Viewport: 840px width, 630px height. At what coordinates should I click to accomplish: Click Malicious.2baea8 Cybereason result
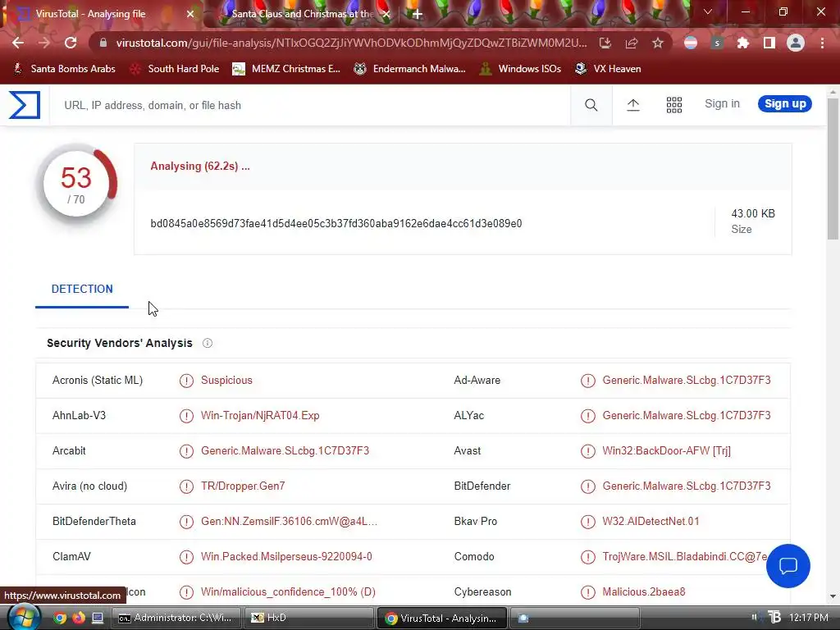(x=643, y=592)
